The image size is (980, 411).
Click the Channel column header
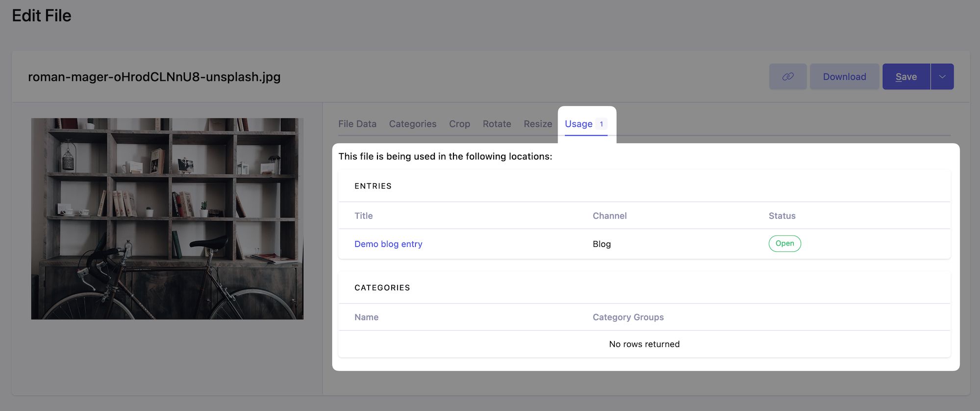[x=609, y=216]
